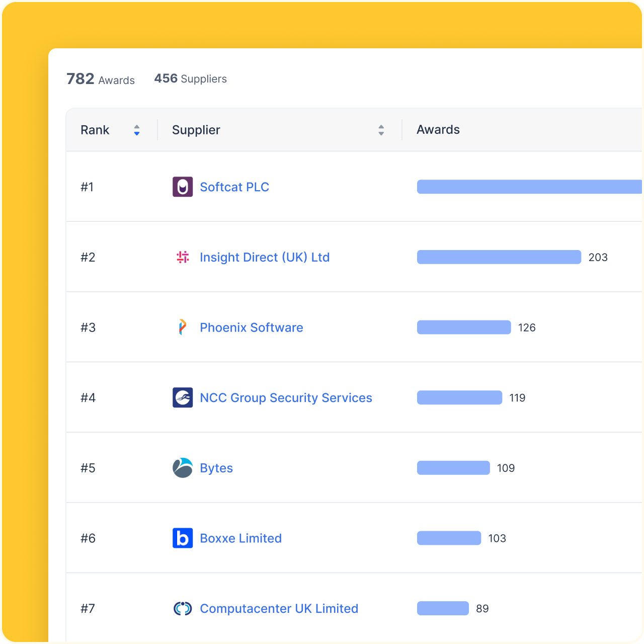Image resolution: width=644 pixels, height=644 pixels.
Task: Toggle ascending sort on Rank column
Action: (136, 127)
